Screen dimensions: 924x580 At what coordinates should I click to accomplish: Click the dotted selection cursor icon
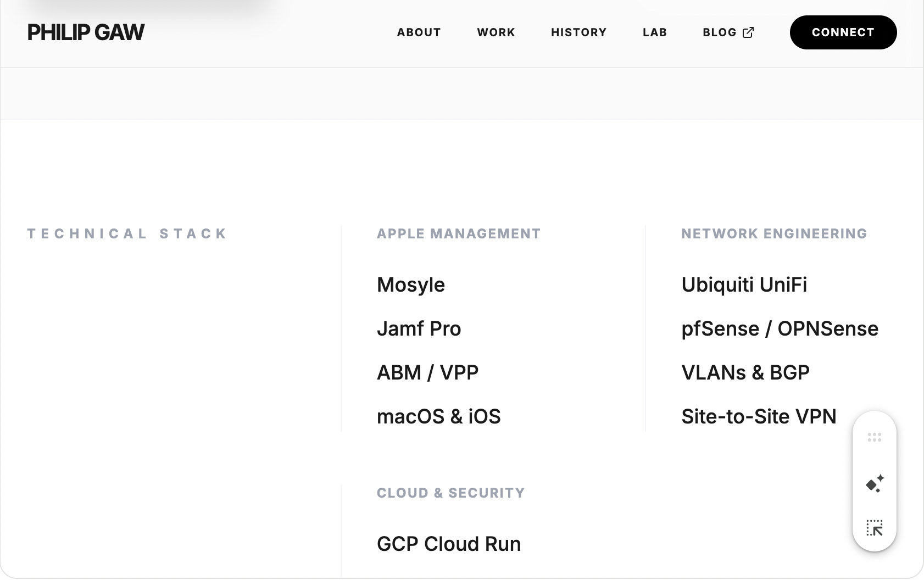click(x=874, y=528)
